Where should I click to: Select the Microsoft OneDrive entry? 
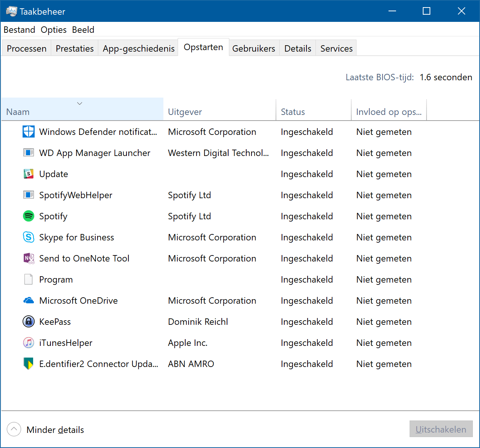(78, 301)
